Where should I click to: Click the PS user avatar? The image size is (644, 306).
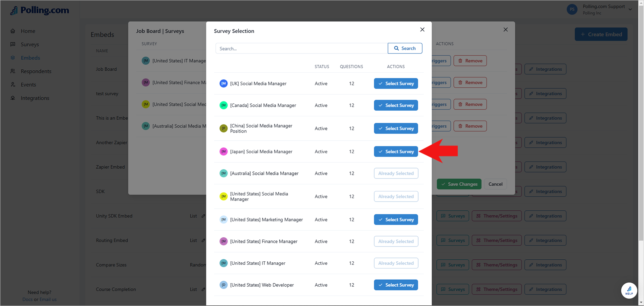tap(572, 9)
